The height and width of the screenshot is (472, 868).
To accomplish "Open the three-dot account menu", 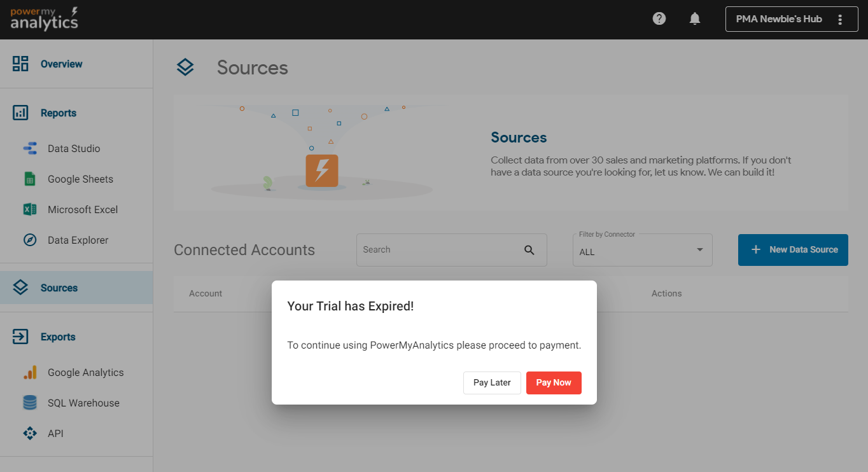I will (840, 20).
